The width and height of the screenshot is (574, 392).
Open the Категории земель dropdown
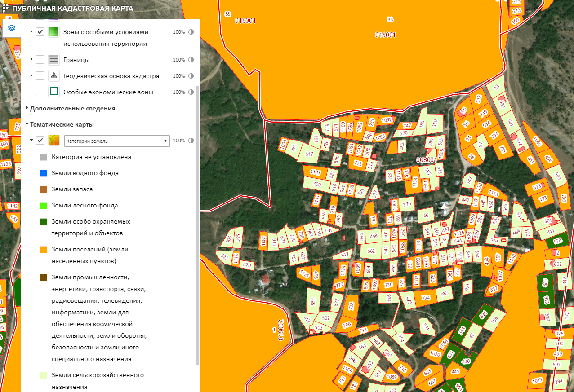117,141
